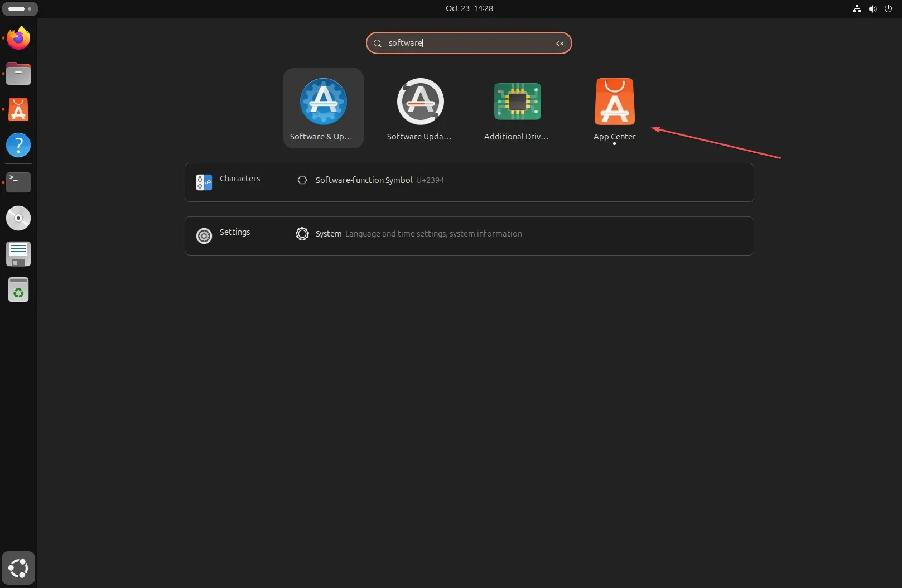Open the Trash from the dock
The width and height of the screenshot is (902, 588).
pyautogui.click(x=18, y=290)
